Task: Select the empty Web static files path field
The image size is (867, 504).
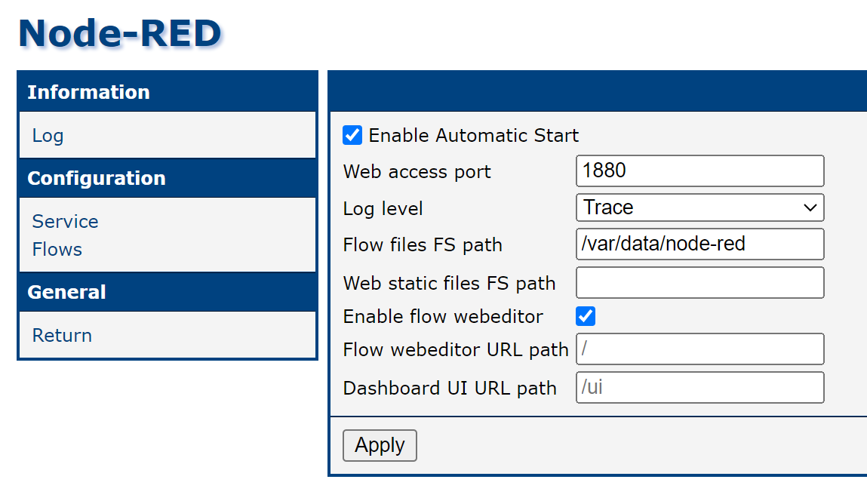Action: 699,283
